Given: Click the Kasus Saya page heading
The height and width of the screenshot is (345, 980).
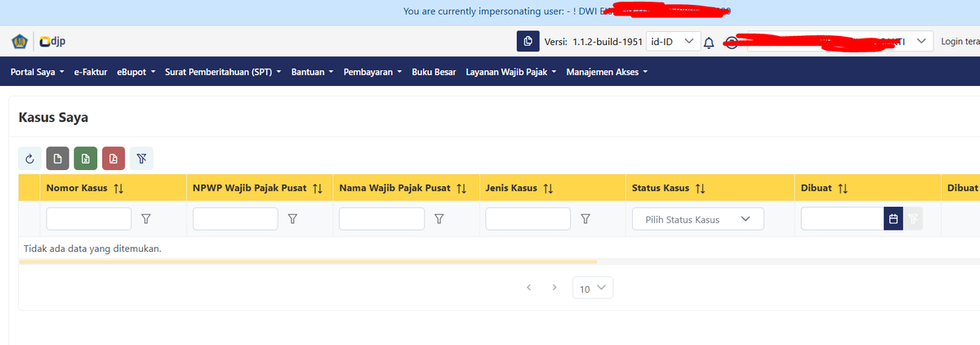Looking at the screenshot, I should point(53,118).
